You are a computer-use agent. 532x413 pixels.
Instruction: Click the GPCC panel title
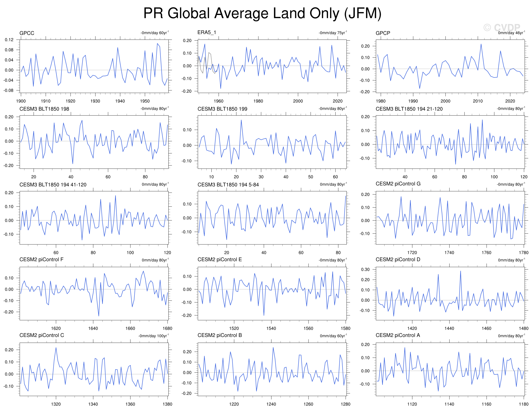[27, 33]
